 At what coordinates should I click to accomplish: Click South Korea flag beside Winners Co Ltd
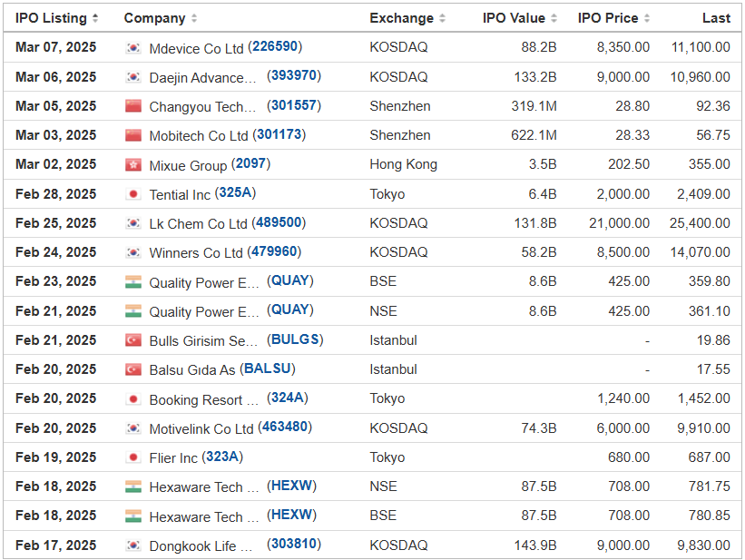point(133,252)
